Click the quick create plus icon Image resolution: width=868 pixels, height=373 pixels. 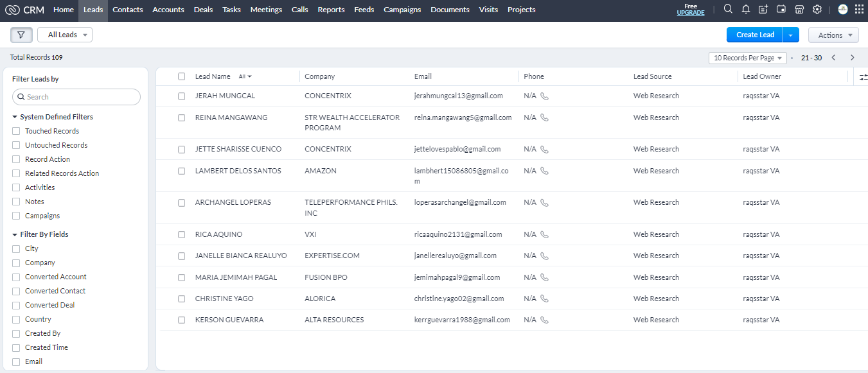(x=763, y=9)
